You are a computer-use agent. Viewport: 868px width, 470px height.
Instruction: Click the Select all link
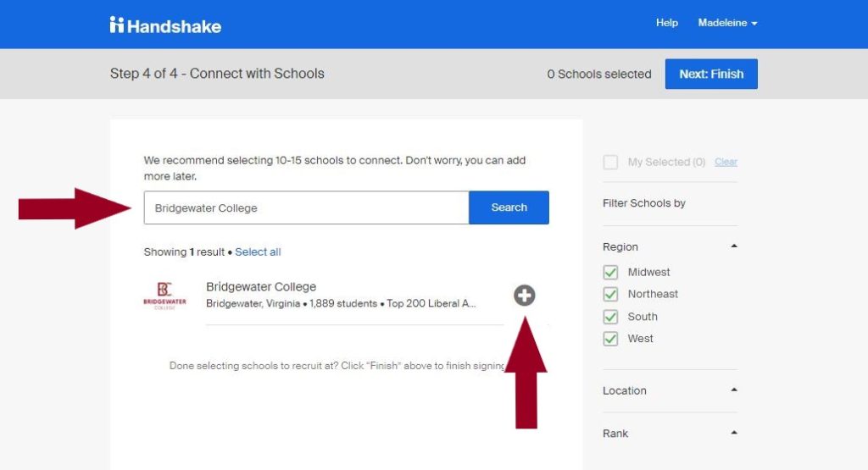(x=258, y=252)
